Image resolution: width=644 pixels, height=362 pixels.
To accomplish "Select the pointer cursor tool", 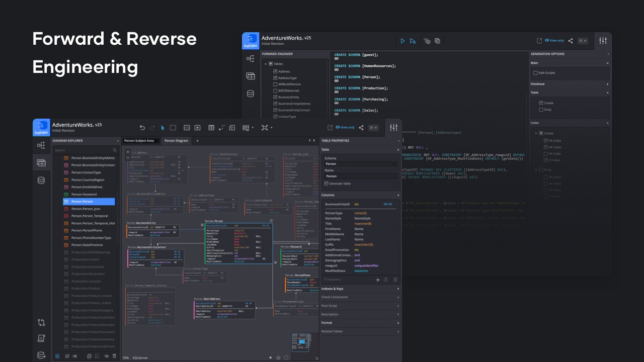I will click(x=163, y=128).
